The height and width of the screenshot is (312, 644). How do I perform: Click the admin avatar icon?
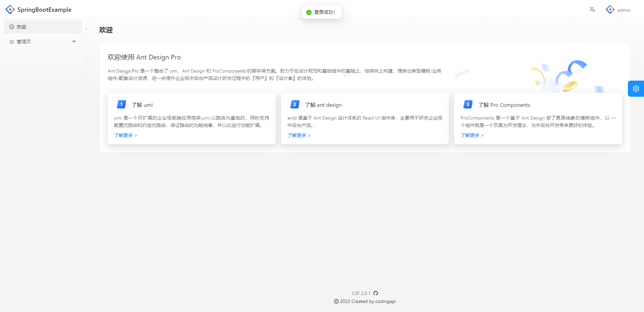pos(610,10)
